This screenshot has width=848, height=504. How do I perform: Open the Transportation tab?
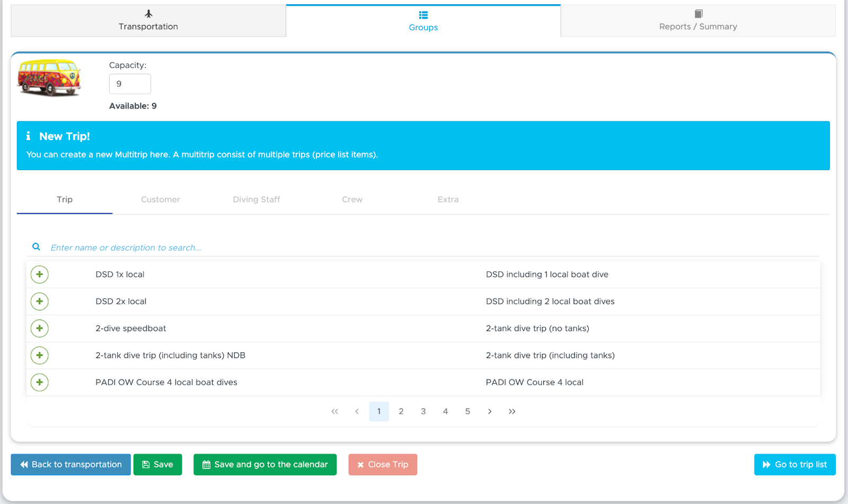(148, 21)
